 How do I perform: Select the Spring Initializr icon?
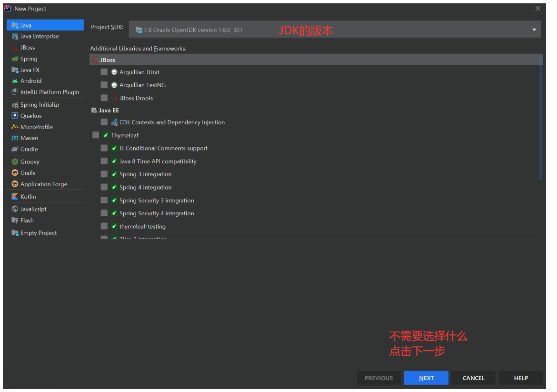click(15, 105)
